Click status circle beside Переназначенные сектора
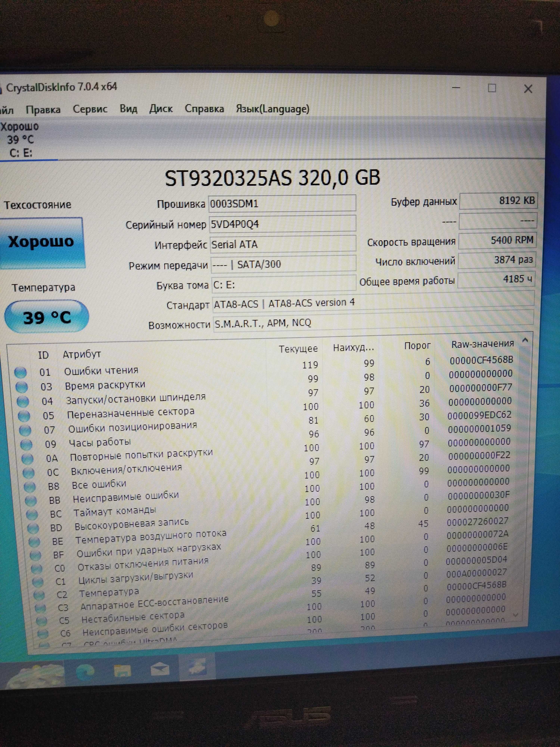This screenshot has height=747, width=560. 24,416
